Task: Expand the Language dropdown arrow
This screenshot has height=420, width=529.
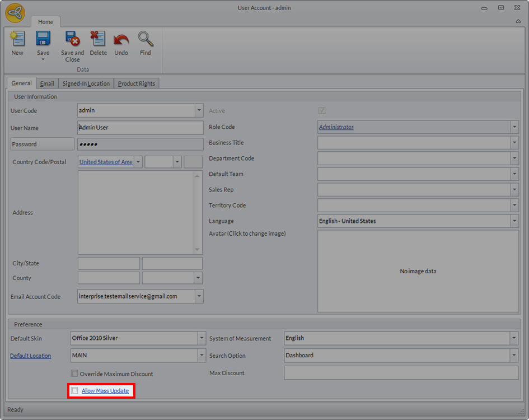Action: [514, 221]
